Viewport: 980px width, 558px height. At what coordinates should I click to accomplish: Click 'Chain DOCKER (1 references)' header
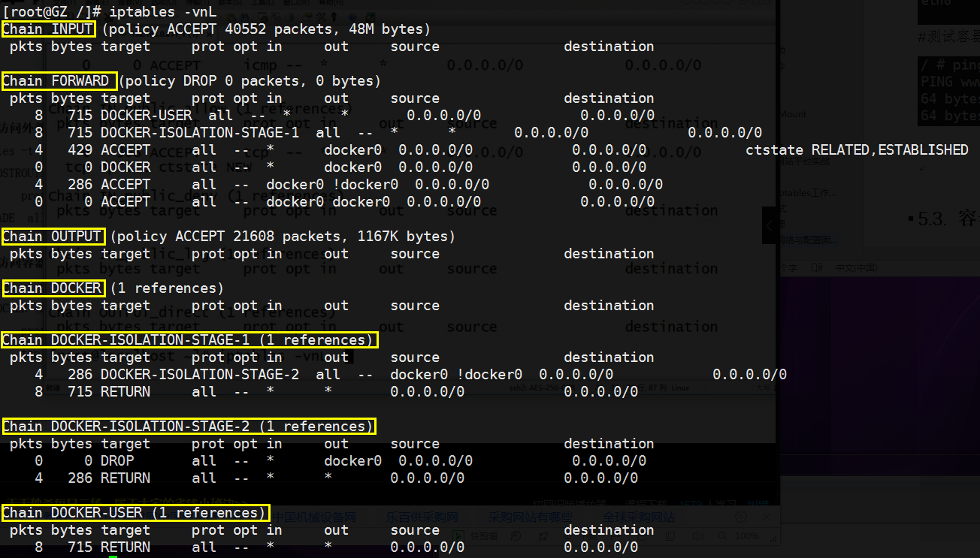click(113, 288)
